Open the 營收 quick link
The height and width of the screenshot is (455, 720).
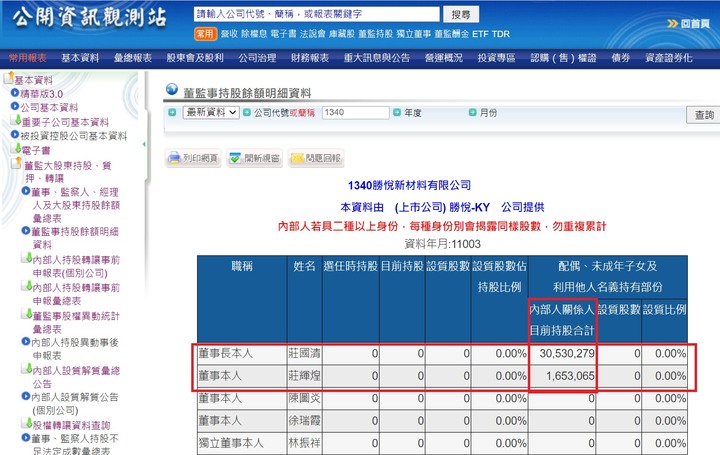click(x=229, y=34)
